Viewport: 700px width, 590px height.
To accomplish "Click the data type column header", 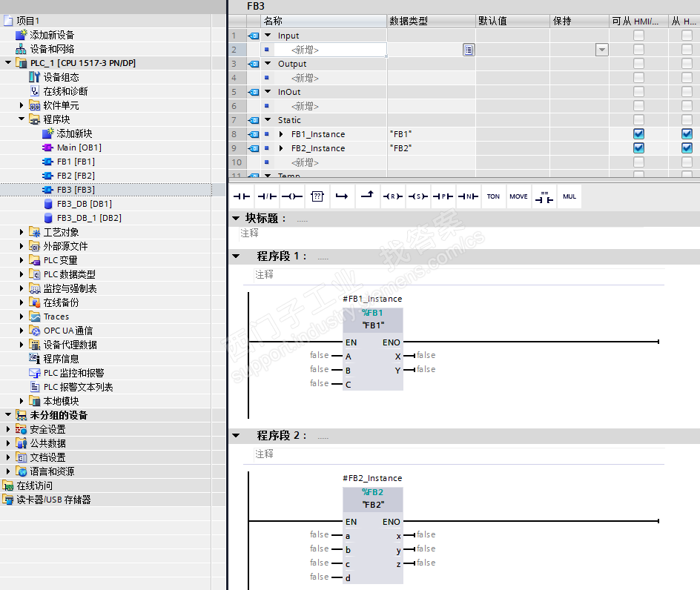I will click(432, 21).
